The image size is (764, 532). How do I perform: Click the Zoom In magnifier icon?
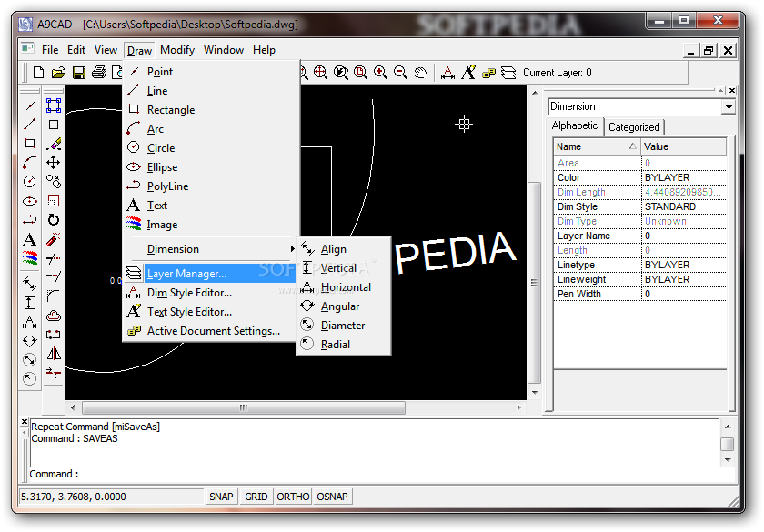(380, 73)
